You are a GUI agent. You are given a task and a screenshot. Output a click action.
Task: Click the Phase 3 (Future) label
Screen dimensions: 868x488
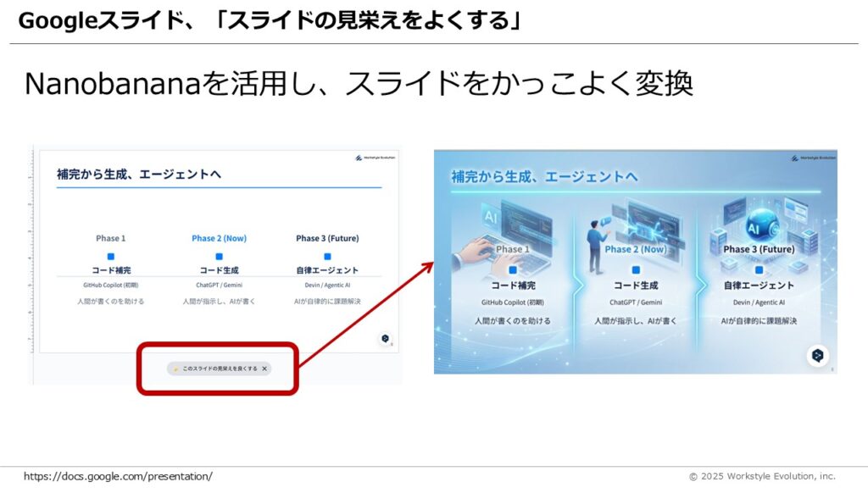point(328,236)
